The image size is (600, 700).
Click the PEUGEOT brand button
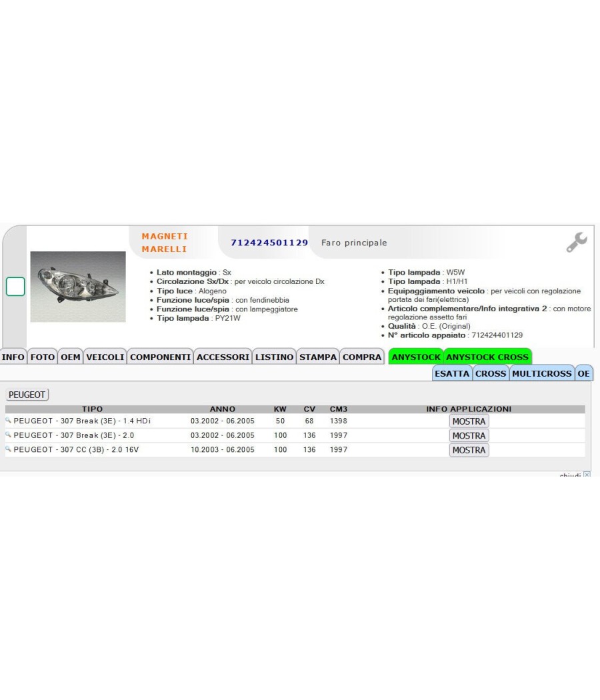tap(27, 395)
